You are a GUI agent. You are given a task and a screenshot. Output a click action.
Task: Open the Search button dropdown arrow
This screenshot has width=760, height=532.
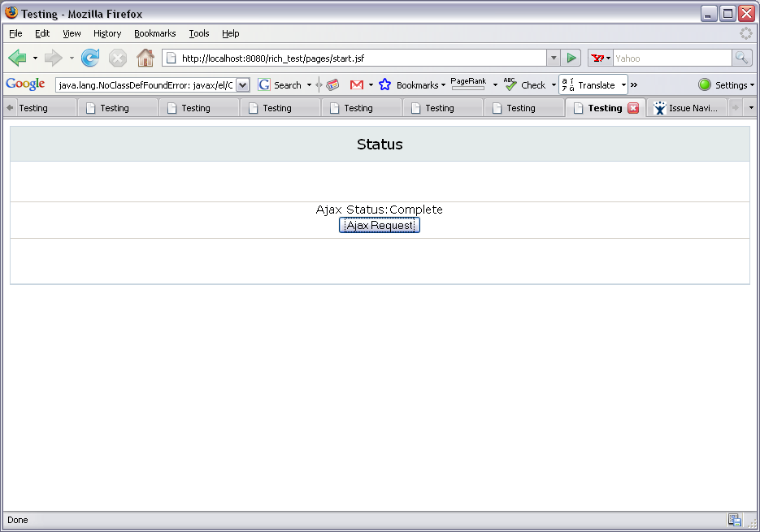click(309, 84)
